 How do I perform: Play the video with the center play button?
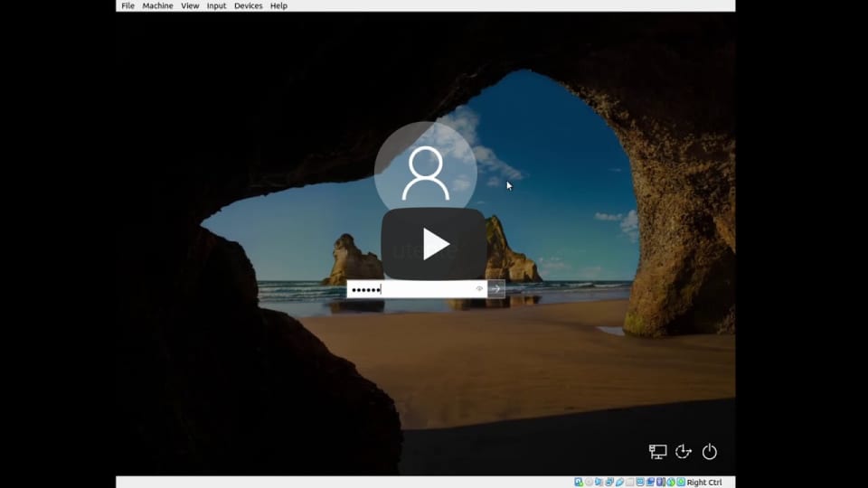point(434,243)
